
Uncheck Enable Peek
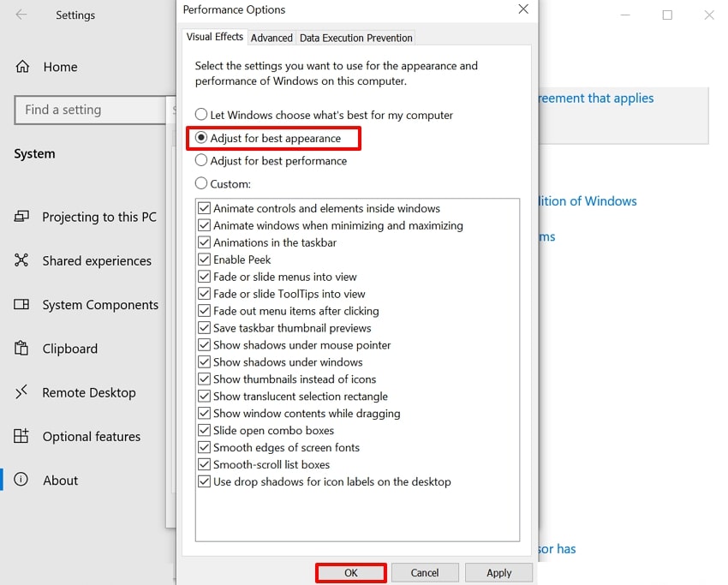click(204, 260)
